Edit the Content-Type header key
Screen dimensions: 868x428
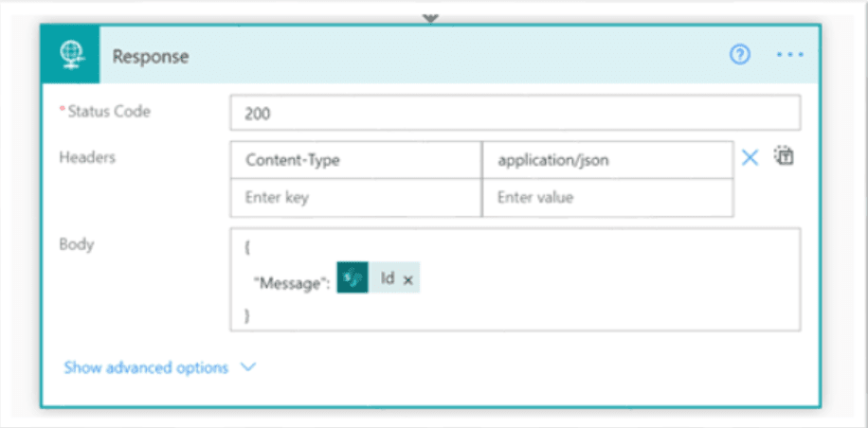click(355, 160)
